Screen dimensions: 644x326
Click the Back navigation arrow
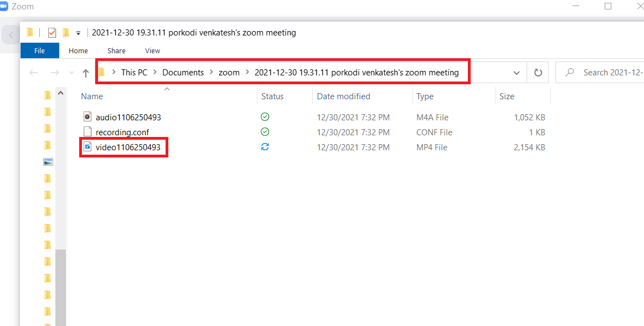pyautogui.click(x=34, y=73)
